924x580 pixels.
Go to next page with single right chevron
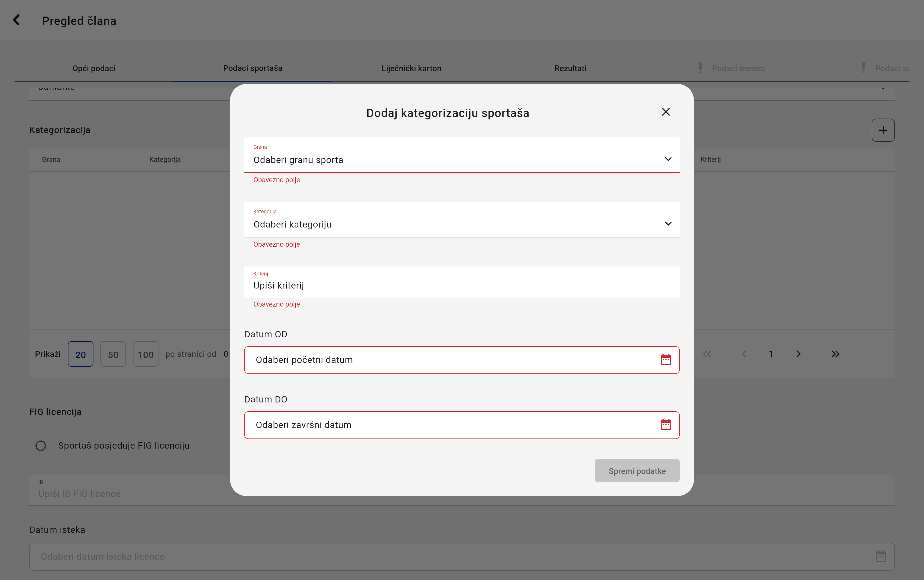798,354
